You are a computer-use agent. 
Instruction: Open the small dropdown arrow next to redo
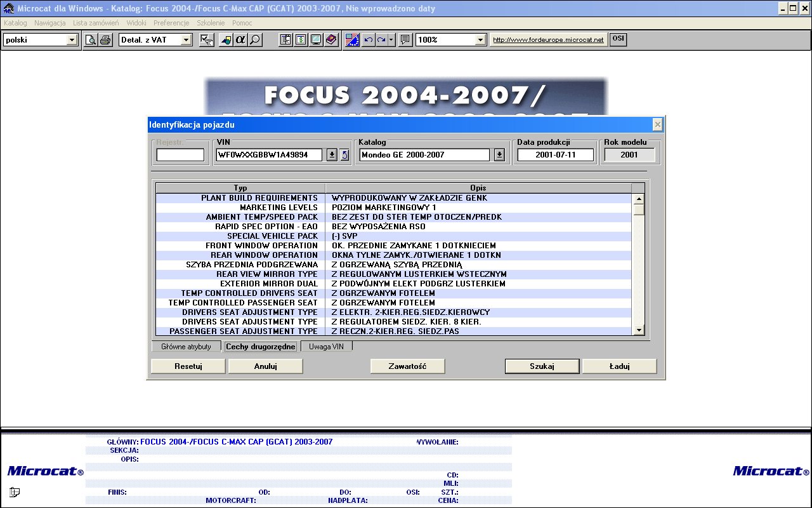391,40
